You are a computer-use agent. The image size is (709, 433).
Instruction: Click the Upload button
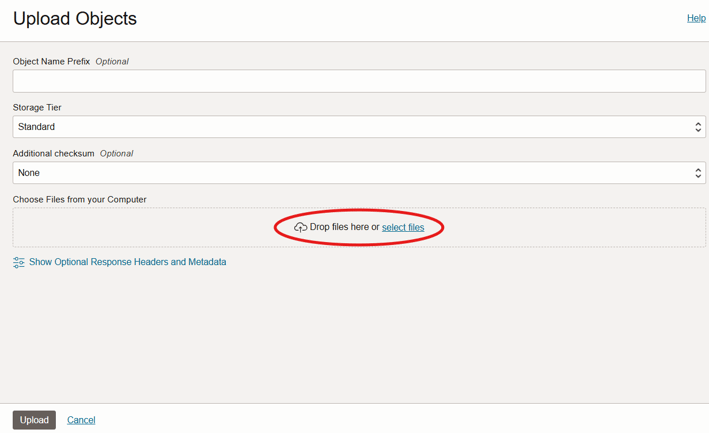pyautogui.click(x=34, y=420)
